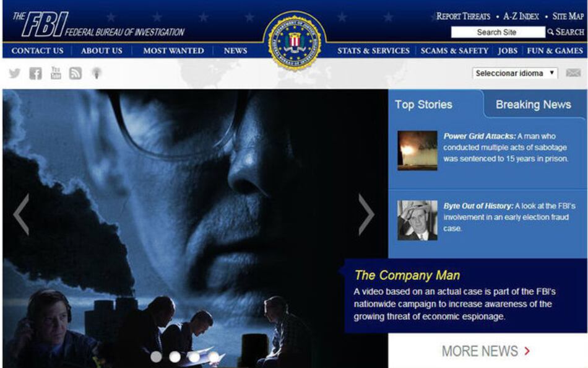Viewport: 588px width, 368px height.
Task: Select the Top Stories tab
Action: [x=423, y=105]
